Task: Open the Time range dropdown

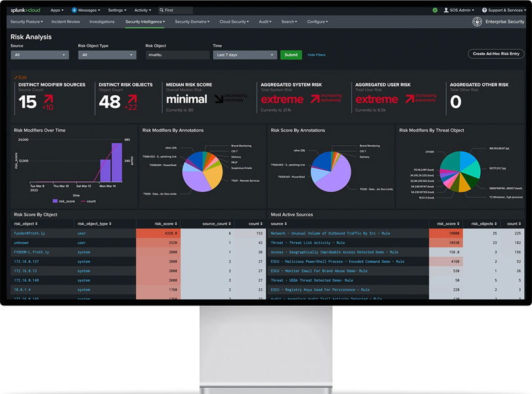Action: coord(245,55)
